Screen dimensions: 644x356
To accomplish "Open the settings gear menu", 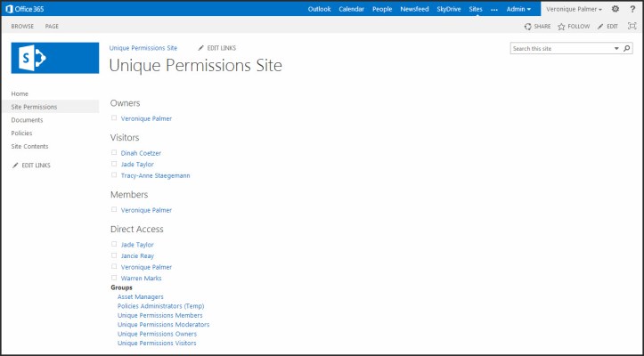I will coord(615,9).
